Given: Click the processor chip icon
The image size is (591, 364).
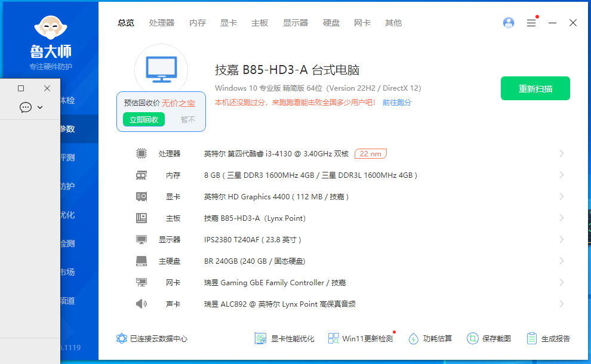Looking at the screenshot, I should (x=141, y=153).
